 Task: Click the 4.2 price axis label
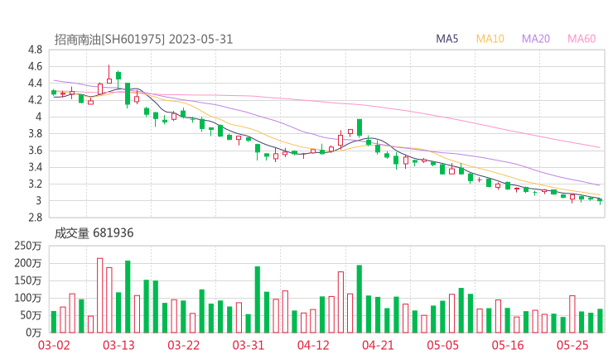pyautogui.click(x=35, y=100)
